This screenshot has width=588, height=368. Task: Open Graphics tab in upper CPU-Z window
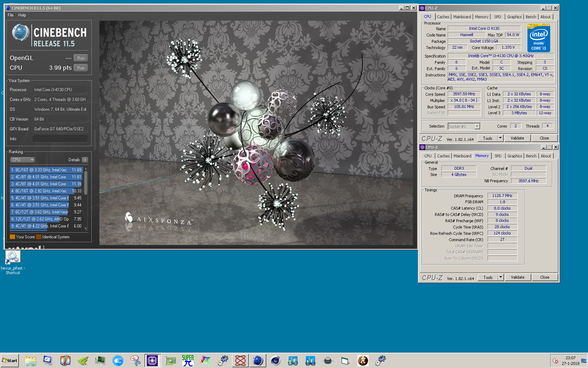tap(514, 17)
